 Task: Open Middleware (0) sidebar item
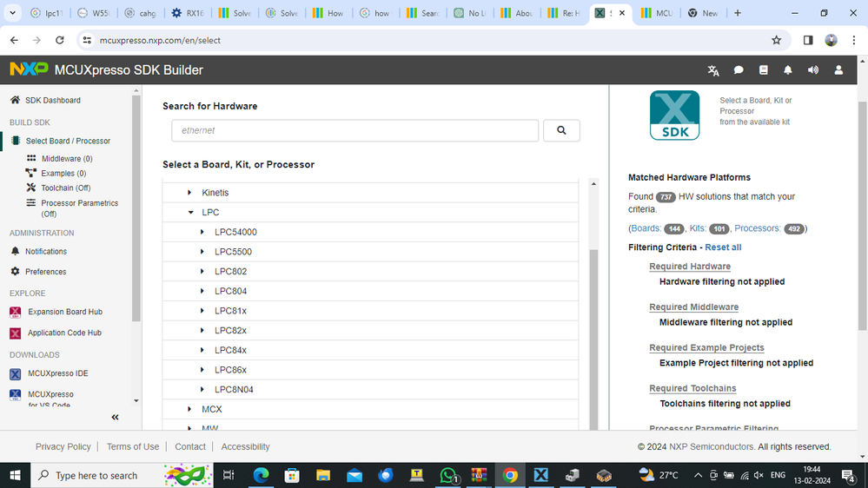point(67,159)
